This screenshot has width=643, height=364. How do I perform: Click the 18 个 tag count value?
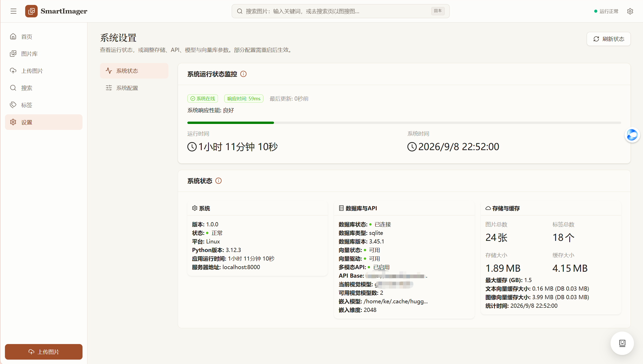tap(564, 237)
